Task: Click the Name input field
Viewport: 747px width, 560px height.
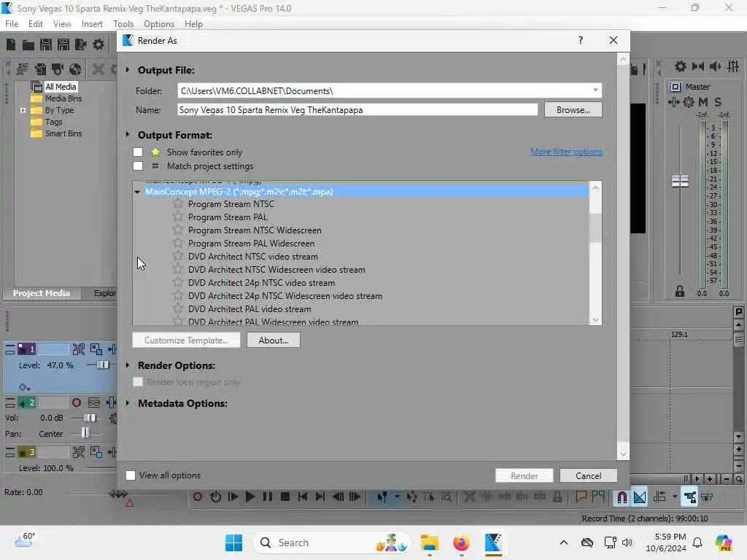Action: click(357, 110)
